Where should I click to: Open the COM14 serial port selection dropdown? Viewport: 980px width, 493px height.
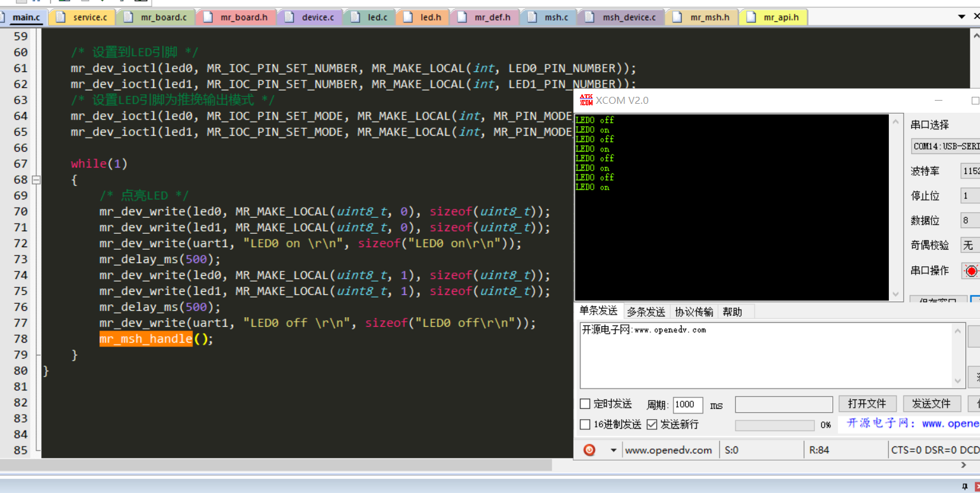946,146
